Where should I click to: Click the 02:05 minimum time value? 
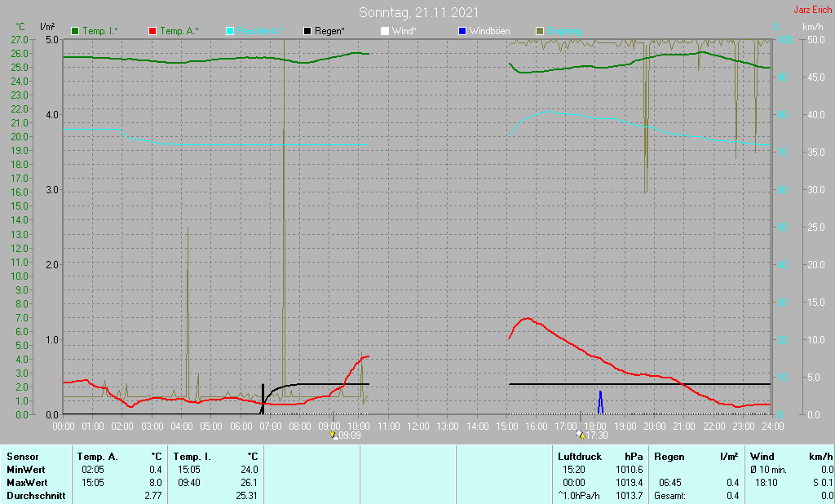click(93, 470)
